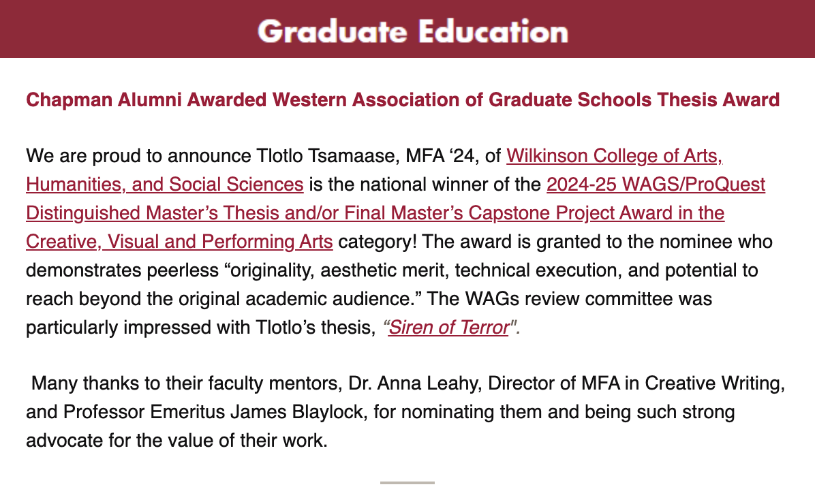Click "advocate for the value of their work"

176,441
